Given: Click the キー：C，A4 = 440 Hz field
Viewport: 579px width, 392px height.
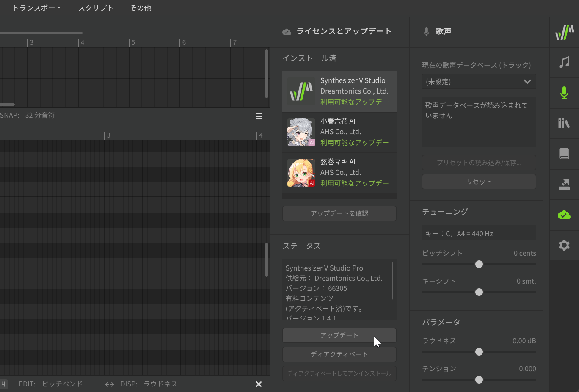Looking at the screenshot, I should pos(479,233).
